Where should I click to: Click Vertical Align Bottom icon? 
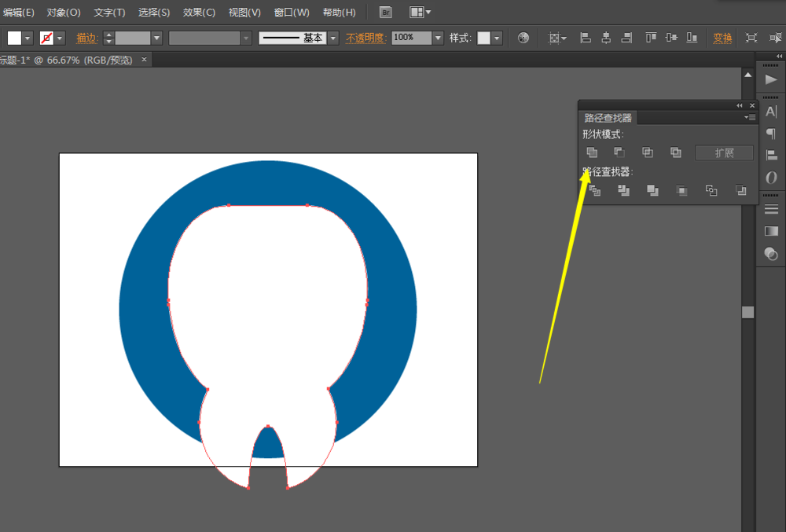tap(692, 38)
